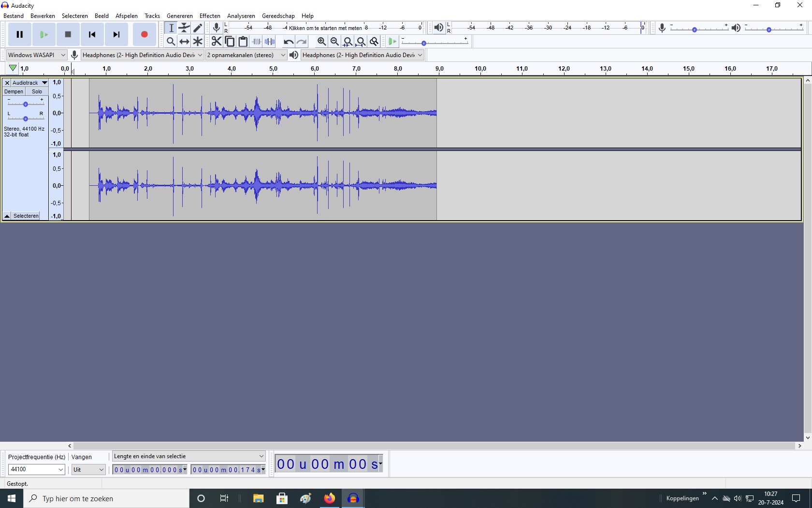Select the Multi-tool asterisk icon
The width and height of the screenshot is (812, 508).
tap(198, 42)
